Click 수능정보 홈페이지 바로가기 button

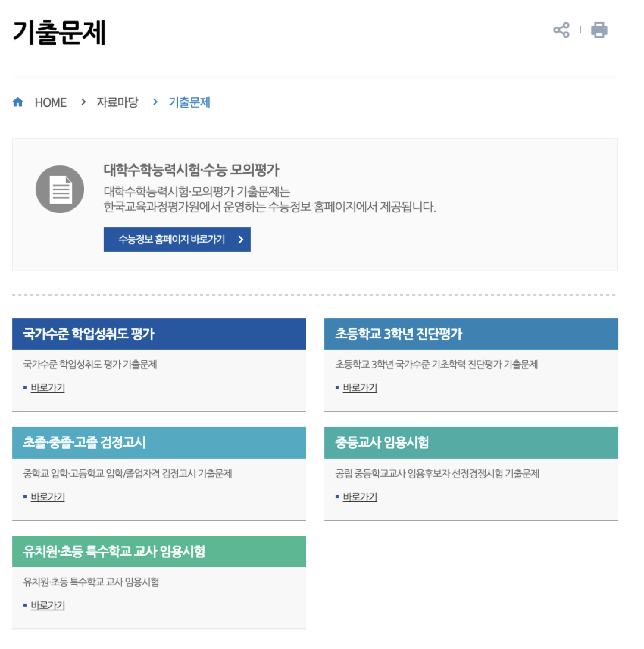click(x=177, y=240)
